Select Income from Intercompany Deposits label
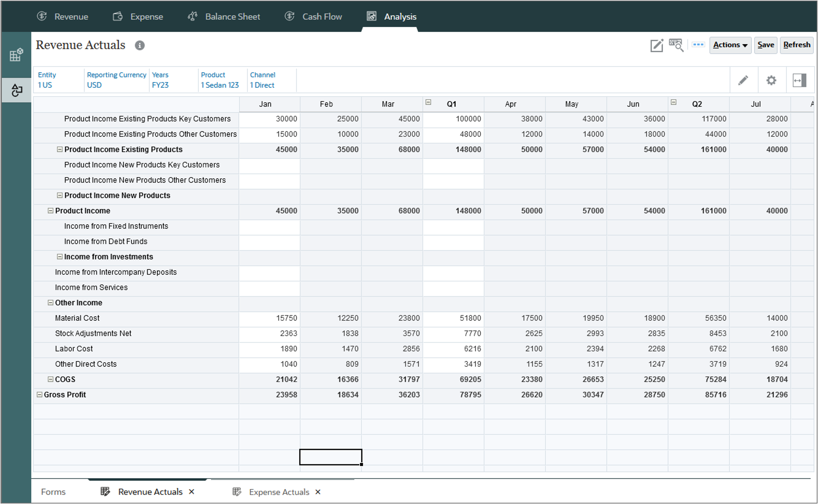 point(116,272)
